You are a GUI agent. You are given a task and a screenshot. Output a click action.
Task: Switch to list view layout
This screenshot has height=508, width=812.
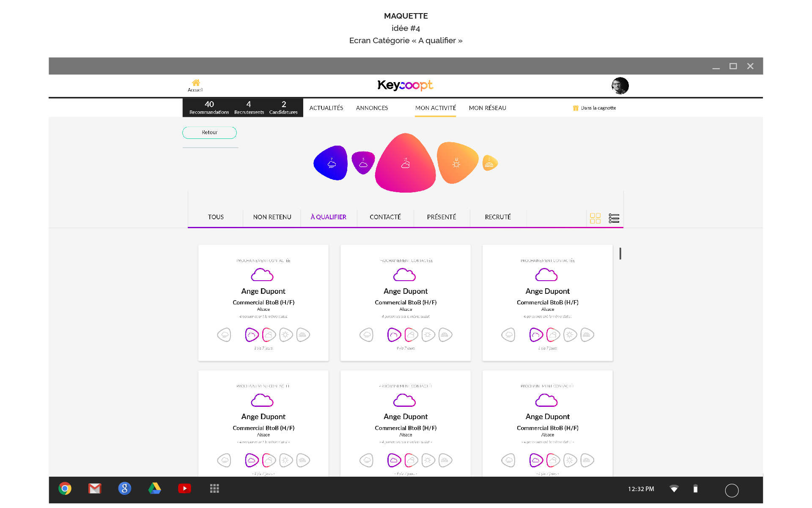pos(614,218)
